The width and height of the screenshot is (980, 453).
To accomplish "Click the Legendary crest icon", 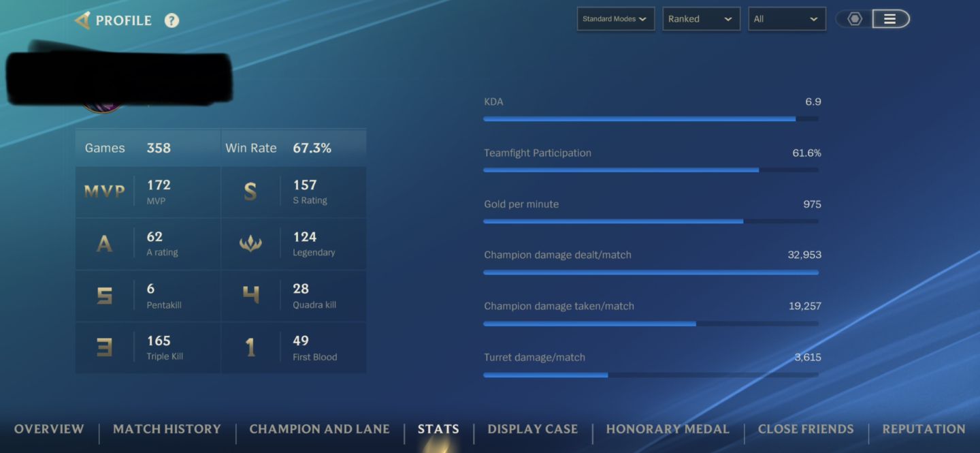I will pyautogui.click(x=250, y=244).
